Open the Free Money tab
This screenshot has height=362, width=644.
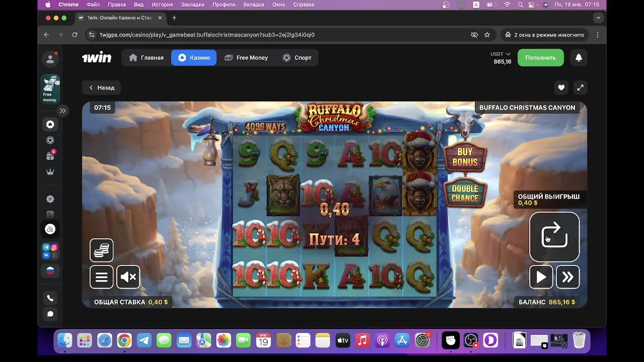(246, 58)
